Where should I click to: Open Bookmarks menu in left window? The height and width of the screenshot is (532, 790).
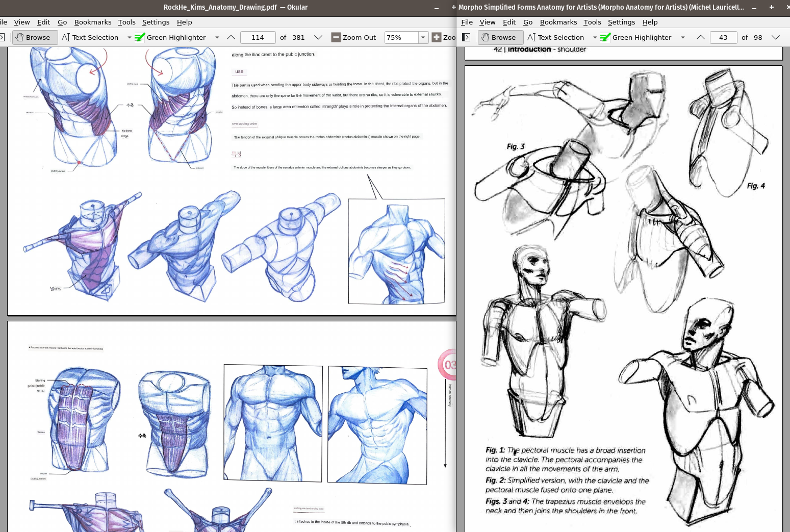[x=93, y=22]
